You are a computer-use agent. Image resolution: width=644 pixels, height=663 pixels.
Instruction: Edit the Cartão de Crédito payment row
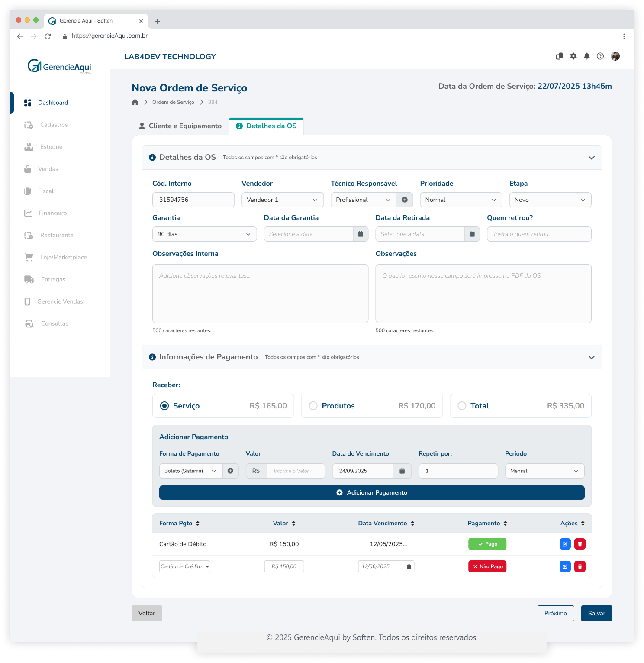(x=565, y=566)
